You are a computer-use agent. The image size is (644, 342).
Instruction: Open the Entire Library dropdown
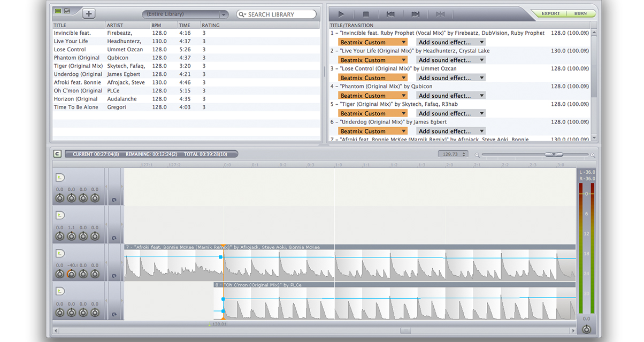tap(185, 14)
